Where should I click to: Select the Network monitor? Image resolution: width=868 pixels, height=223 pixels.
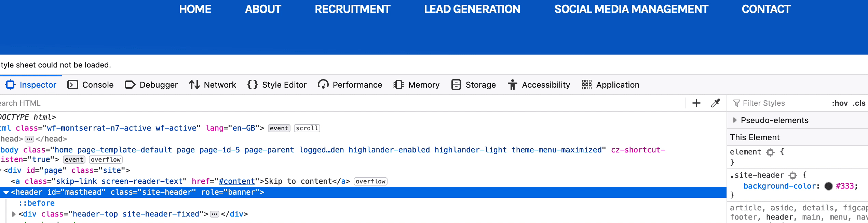pos(219,85)
